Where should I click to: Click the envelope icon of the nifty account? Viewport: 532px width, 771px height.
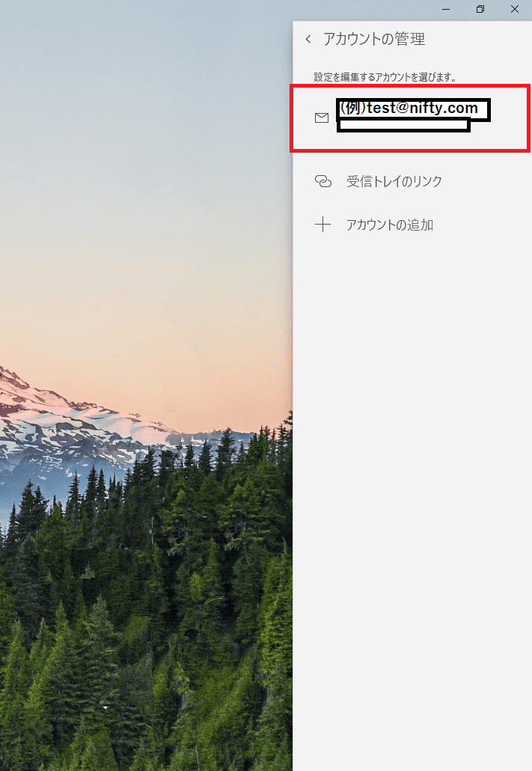(322, 118)
